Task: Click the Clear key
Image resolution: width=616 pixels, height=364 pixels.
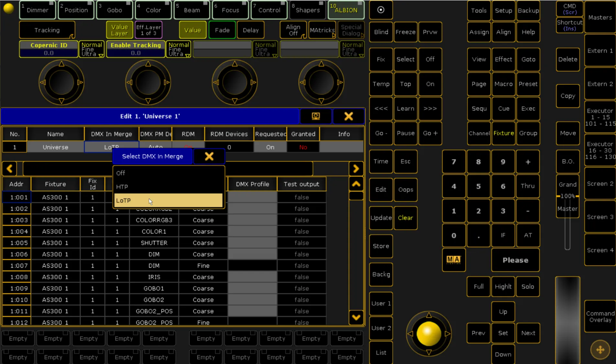Action: [405, 218]
